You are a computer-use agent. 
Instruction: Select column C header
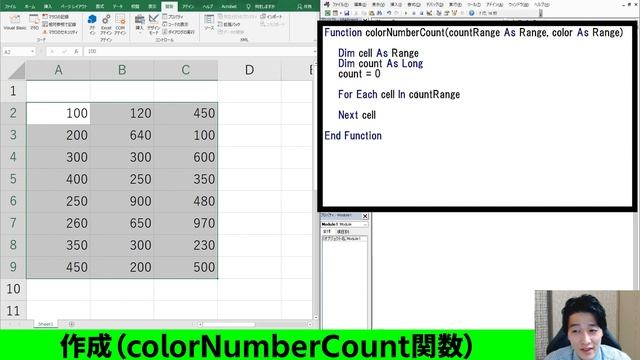coord(186,70)
